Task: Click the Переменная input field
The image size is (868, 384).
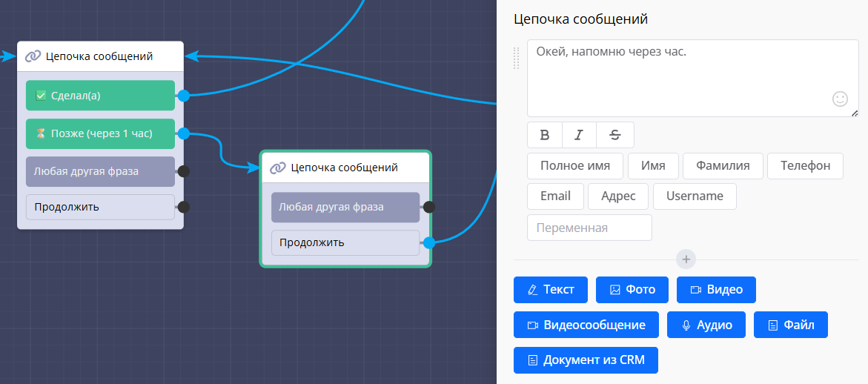Action: 589,228
